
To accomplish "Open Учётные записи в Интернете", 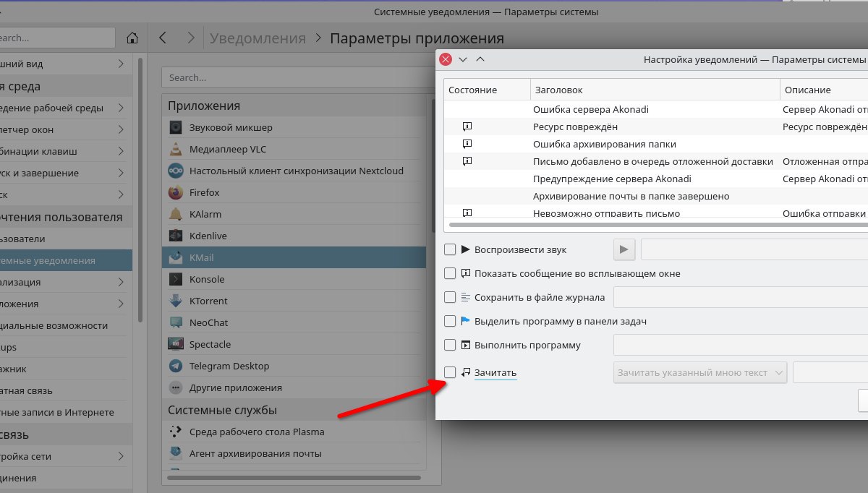I will coord(66,412).
